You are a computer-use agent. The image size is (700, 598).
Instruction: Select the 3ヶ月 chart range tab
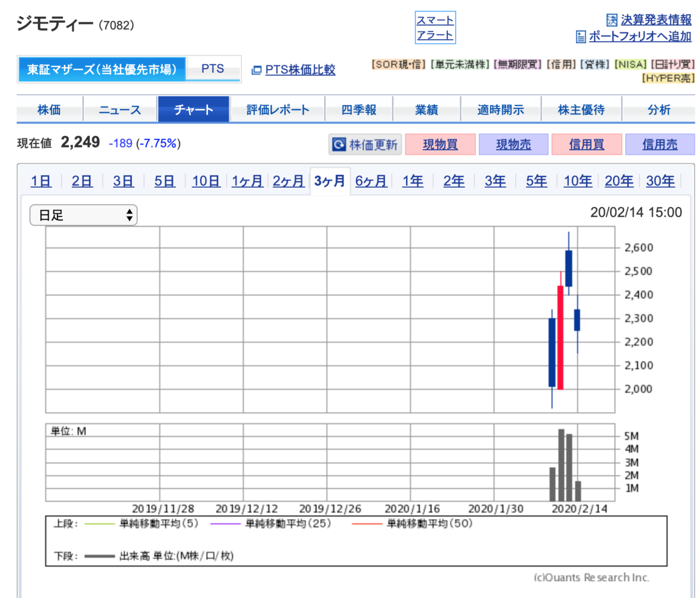330,181
